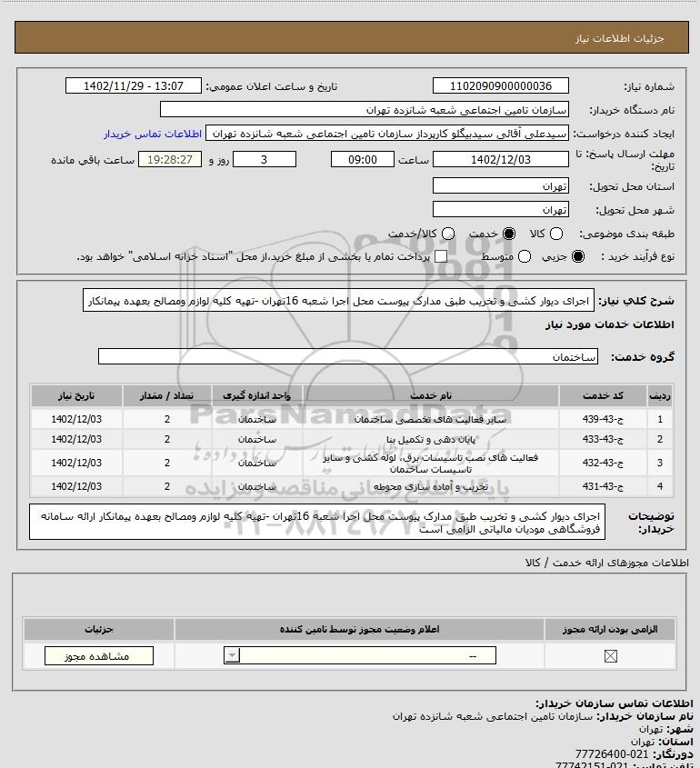Click the الزامی بودن ارائه مجوز header

tap(610, 629)
